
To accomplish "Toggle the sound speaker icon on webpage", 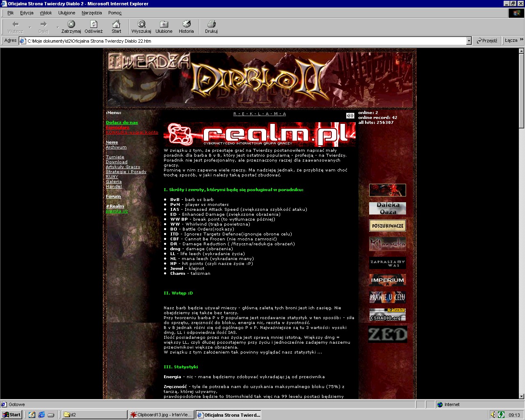I will click(350, 116).
